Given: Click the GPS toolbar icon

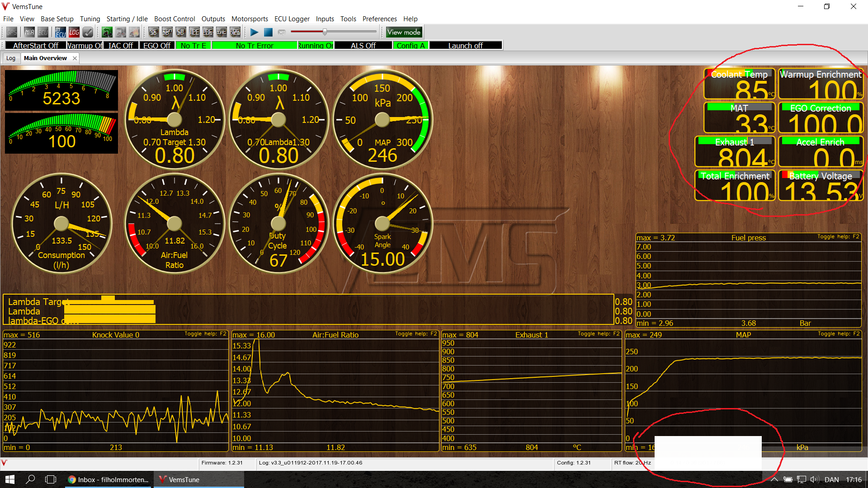Looking at the screenshot, I should [12, 32].
